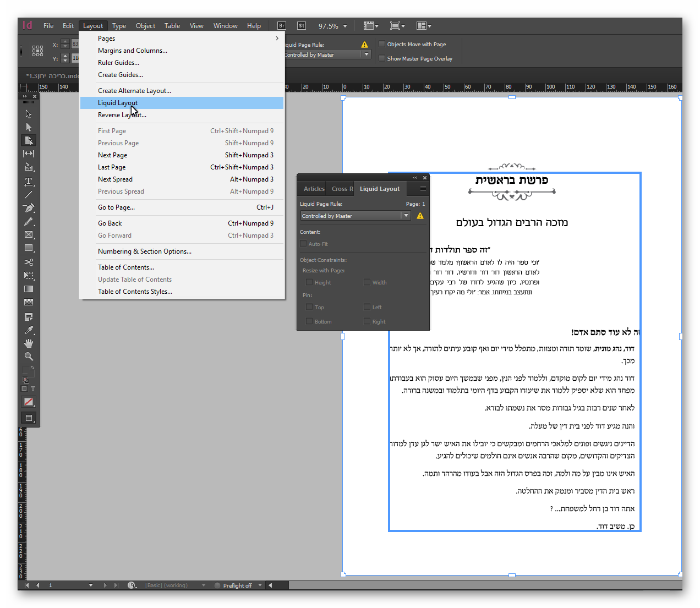Choose Numbering & Section Options entry
Viewport: 700px width, 608px height.
(x=182, y=251)
